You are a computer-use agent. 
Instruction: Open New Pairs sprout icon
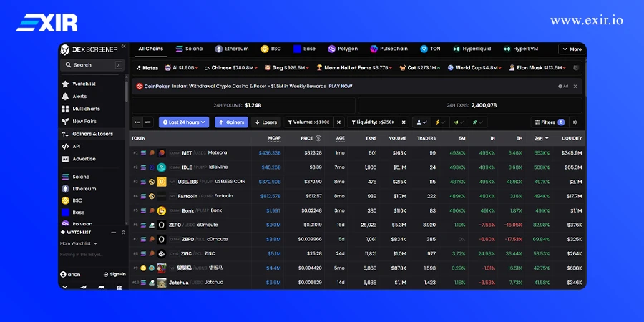click(x=65, y=122)
